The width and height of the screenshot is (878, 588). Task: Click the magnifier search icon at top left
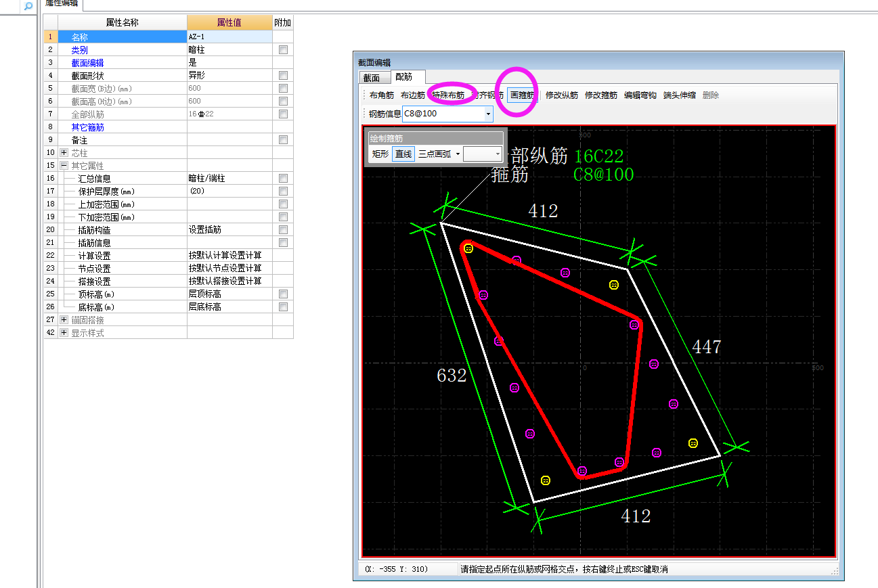point(28,6)
